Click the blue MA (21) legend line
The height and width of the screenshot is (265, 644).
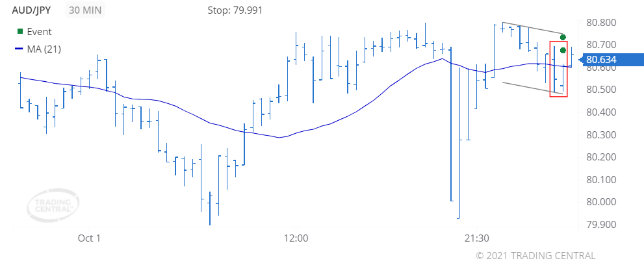19,49
